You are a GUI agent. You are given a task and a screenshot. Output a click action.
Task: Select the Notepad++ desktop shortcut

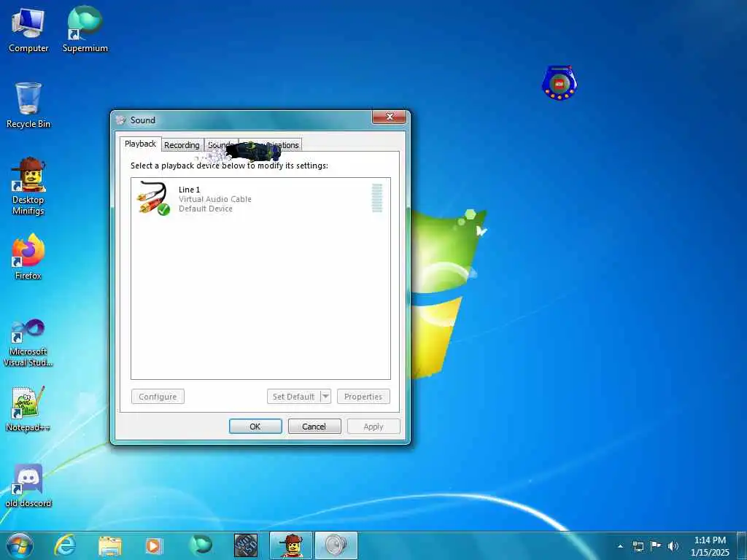coord(28,408)
